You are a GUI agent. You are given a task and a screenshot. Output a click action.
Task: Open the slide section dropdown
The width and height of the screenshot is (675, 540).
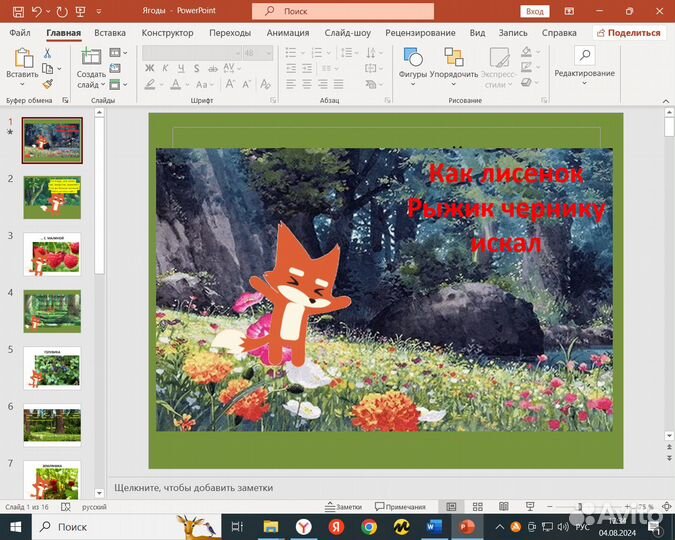point(125,84)
